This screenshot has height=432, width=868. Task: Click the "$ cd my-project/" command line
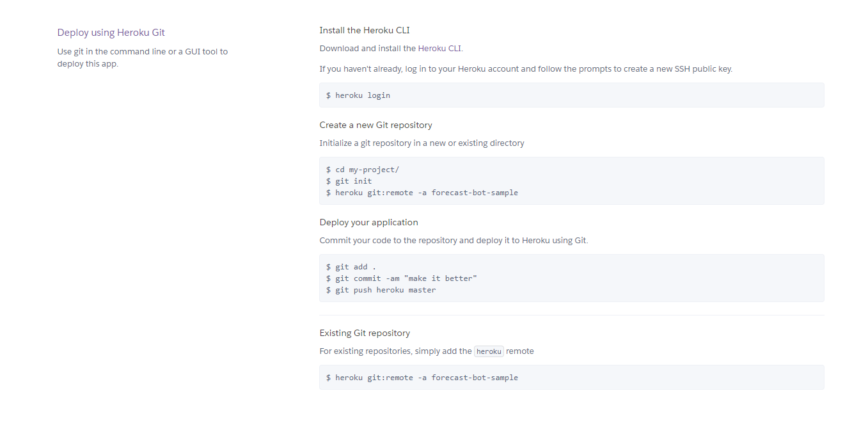363,170
